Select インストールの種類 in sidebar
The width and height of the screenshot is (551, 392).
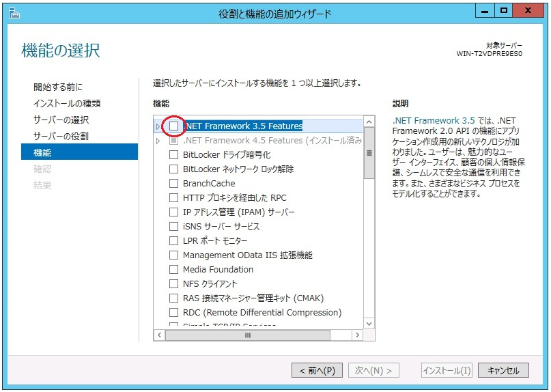67,103
